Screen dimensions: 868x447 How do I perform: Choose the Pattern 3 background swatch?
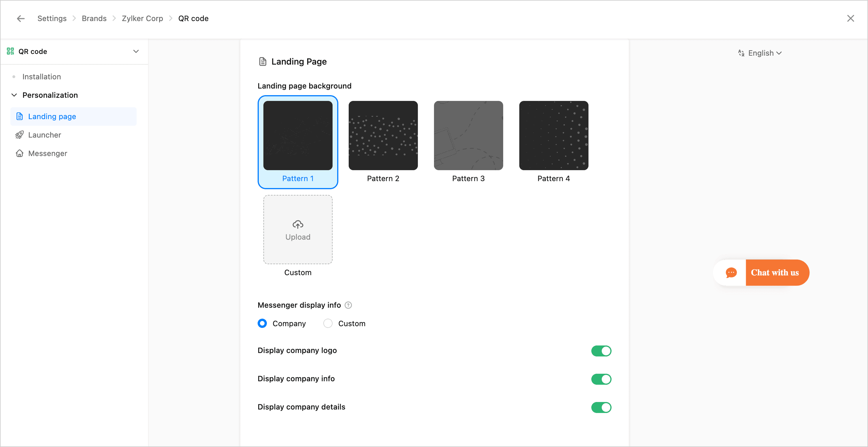[468, 136]
